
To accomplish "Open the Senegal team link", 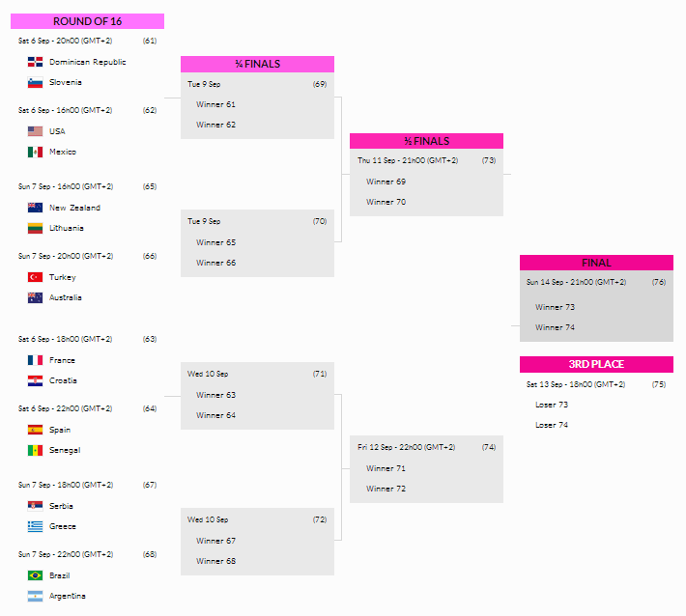I will pyautogui.click(x=65, y=450).
